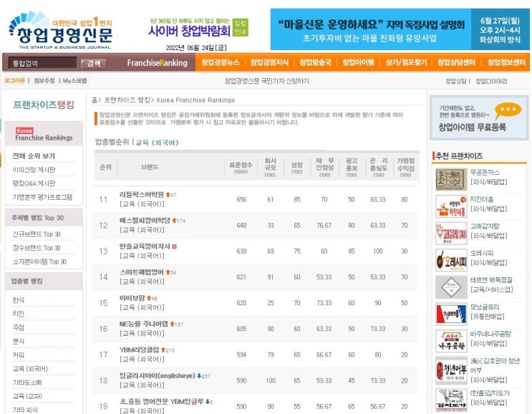Open the 창업방송국 menu

click(x=315, y=62)
